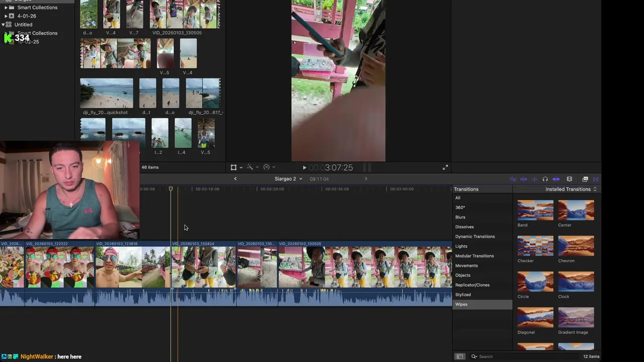
Task: Select browser clip dji_fly_20...quickshot
Action: [107, 93]
